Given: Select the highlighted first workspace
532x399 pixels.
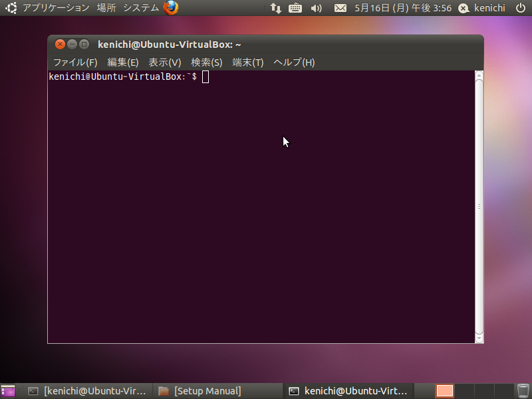Looking at the screenshot, I should pos(444,391).
